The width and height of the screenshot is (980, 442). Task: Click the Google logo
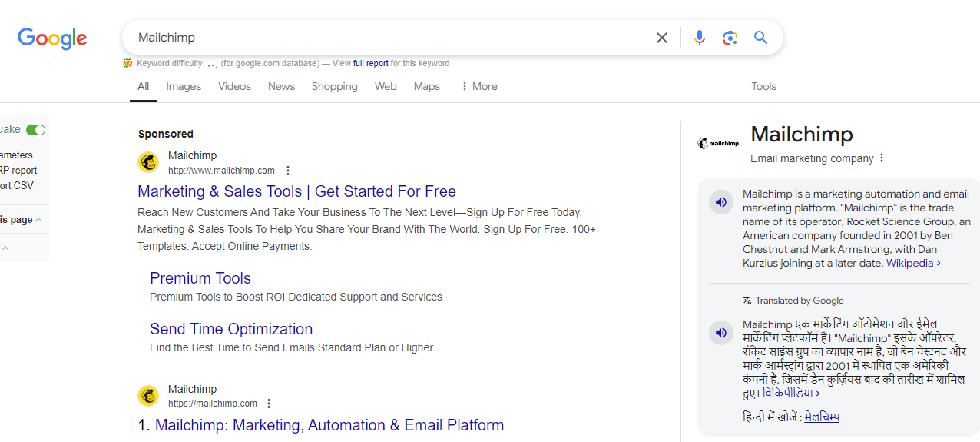click(x=52, y=38)
